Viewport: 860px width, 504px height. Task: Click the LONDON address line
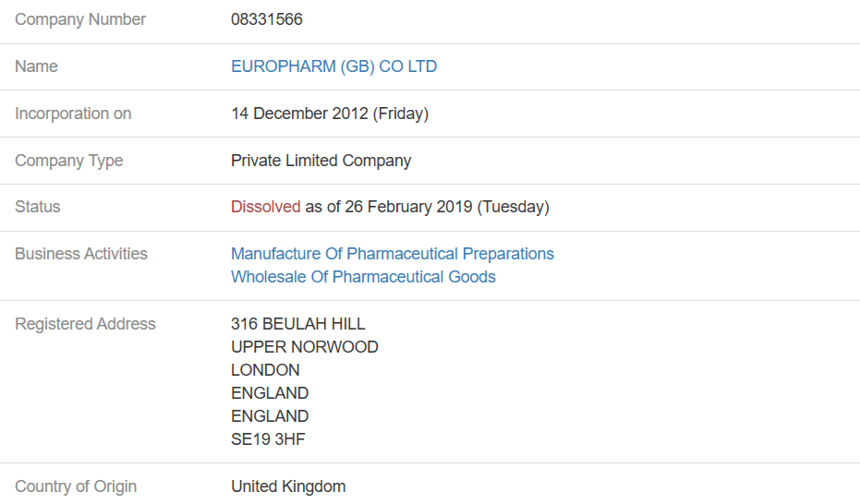point(265,370)
